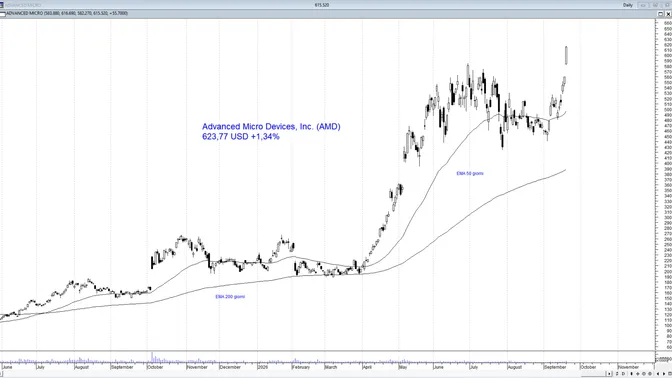This screenshot has width=672, height=378.
Task: Click the October 2025 label on the date axis
Action: click(155, 367)
